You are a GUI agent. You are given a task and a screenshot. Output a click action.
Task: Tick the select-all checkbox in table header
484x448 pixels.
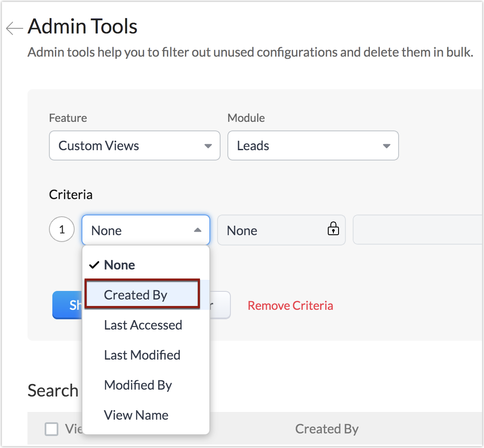(51, 429)
